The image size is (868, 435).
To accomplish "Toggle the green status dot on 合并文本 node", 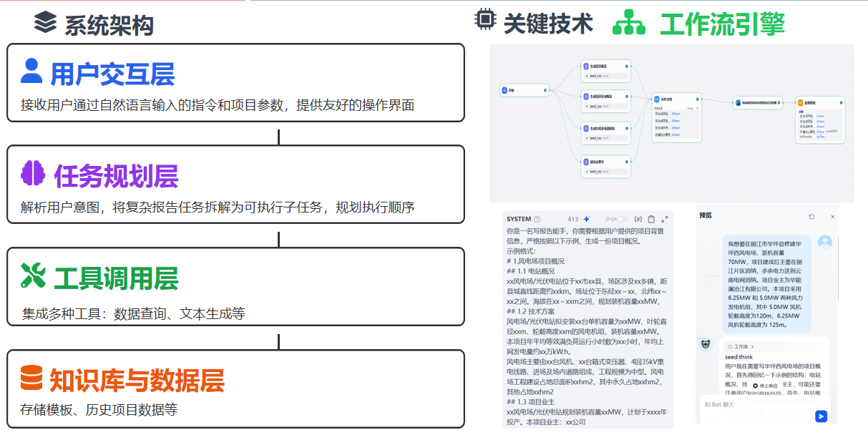I will click(x=697, y=99).
